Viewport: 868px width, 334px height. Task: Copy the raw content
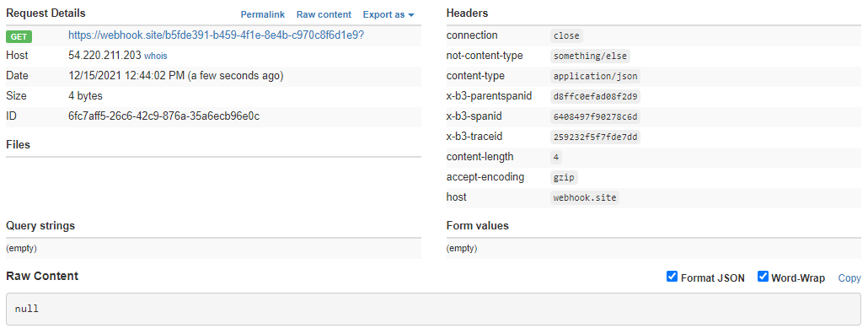(x=849, y=278)
